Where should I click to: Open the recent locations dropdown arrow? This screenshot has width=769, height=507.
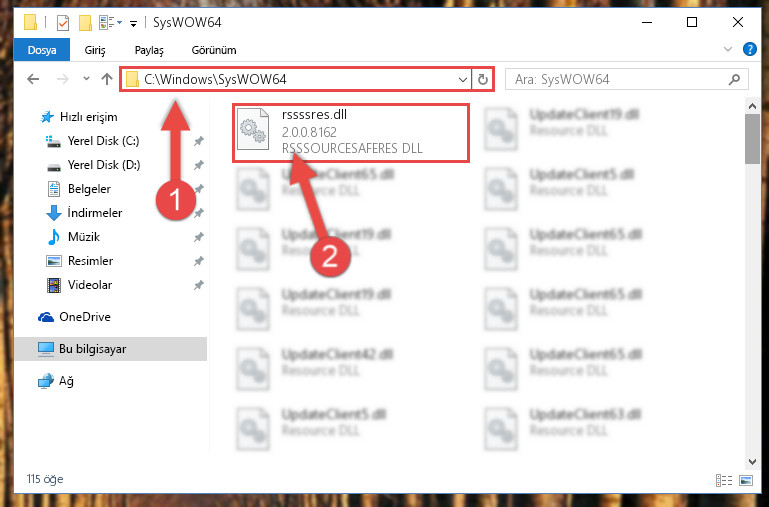point(86,78)
